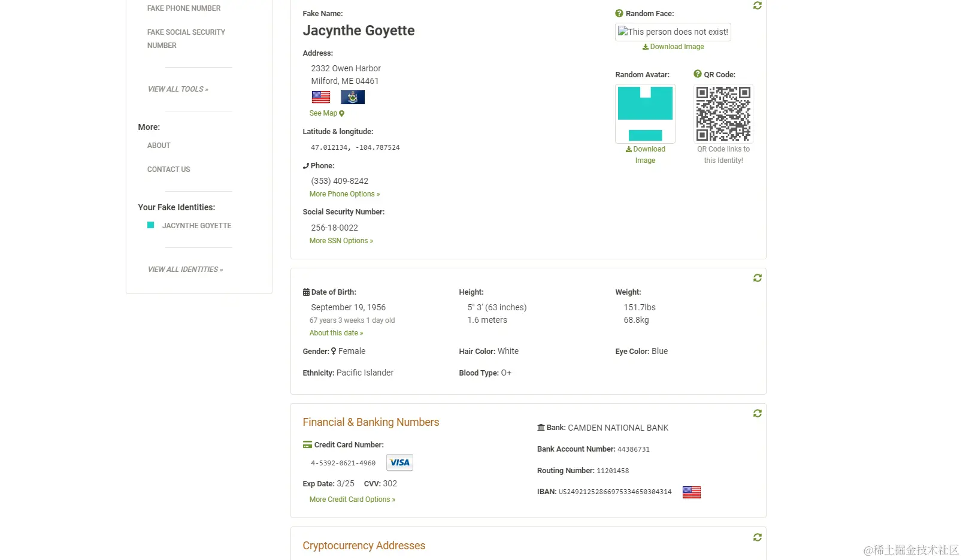This screenshot has height=560, width=963.
Task: Open the QR code image
Action: point(723,114)
